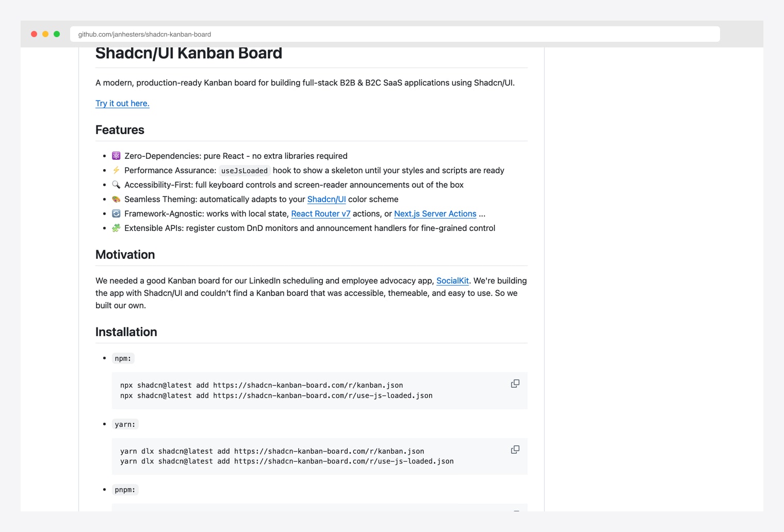Focus the browser address bar
This screenshot has width=784, height=532.
395,34
